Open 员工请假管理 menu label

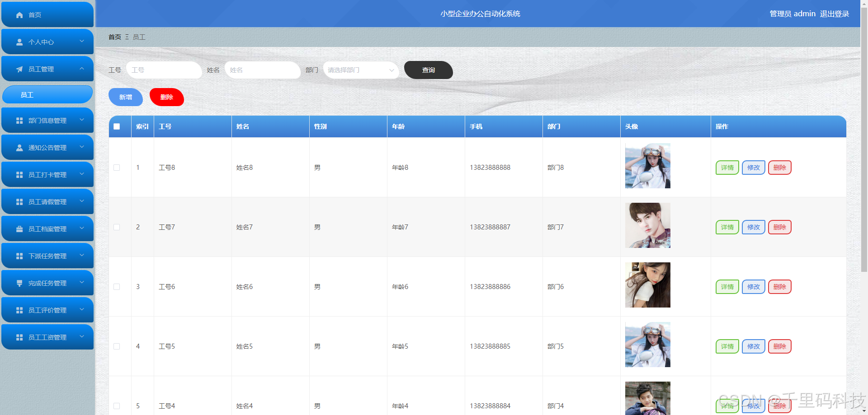tap(47, 202)
